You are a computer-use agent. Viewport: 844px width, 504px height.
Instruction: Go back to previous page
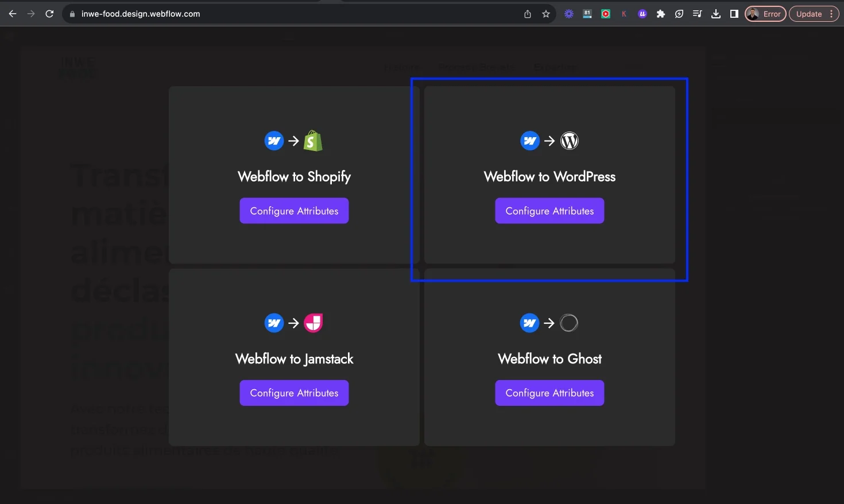tap(13, 14)
